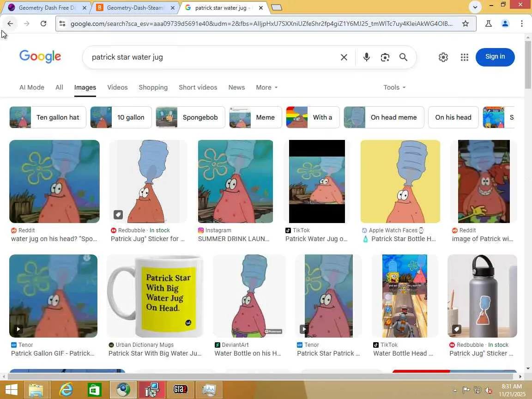The image size is (532, 399).
Task: Select the Meme filter chip
Action: (255, 117)
